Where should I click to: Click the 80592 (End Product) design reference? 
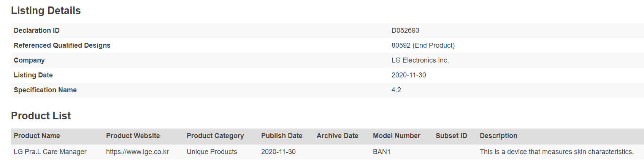423,45
